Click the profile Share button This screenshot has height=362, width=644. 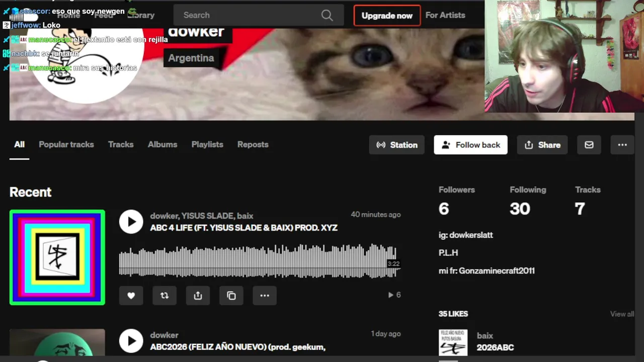point(542,145)
